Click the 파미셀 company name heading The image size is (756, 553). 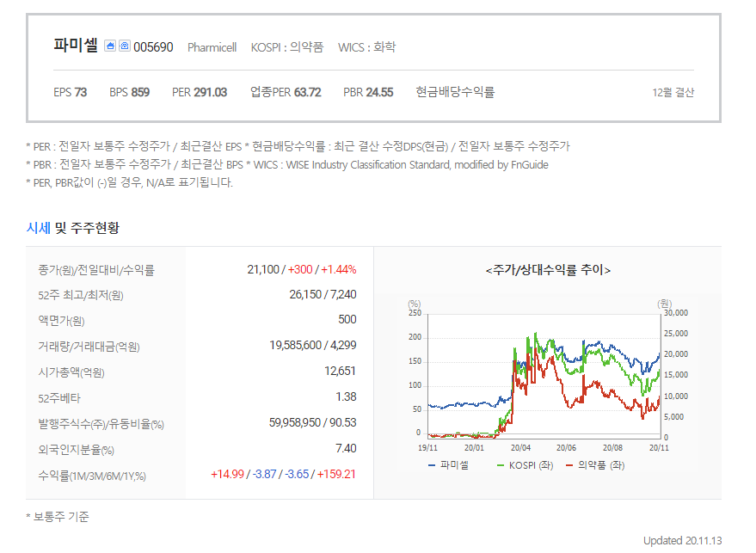tap(76, 46)
